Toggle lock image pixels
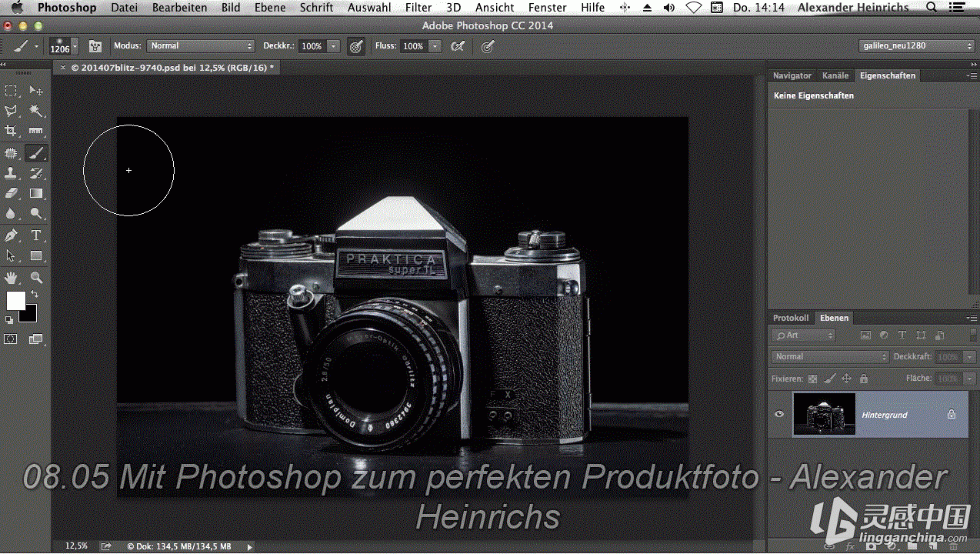Image resolution: width=980 pixels, height=554 pixels. click(829, 379)
